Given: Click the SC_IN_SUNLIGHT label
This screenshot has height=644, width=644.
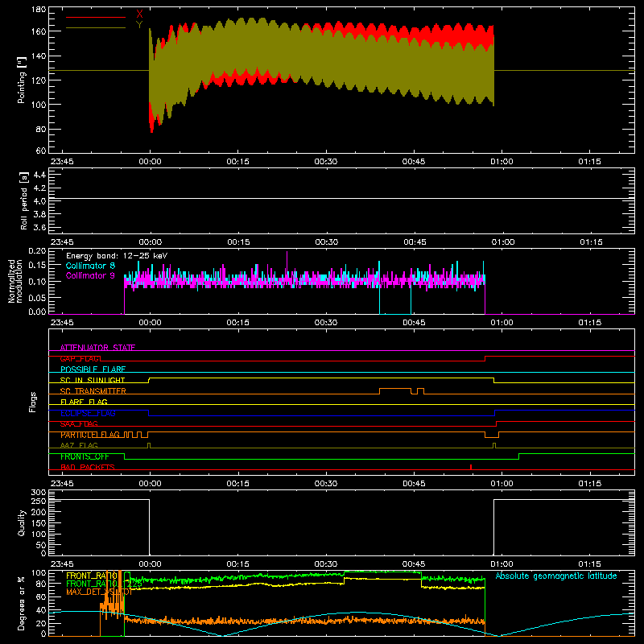Looking at the screenshot, I should [93, 380].
